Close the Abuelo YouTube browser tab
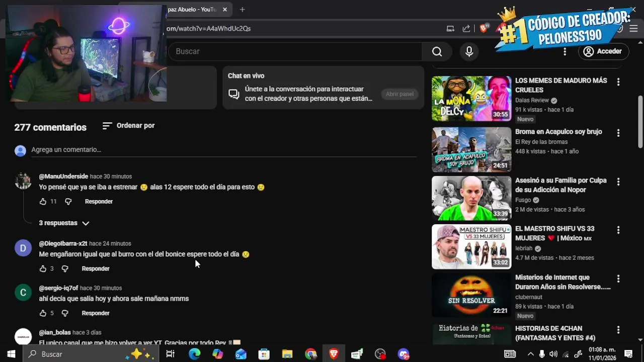The height and width of the screenshot is (362, 644). (x=225, y=10)
